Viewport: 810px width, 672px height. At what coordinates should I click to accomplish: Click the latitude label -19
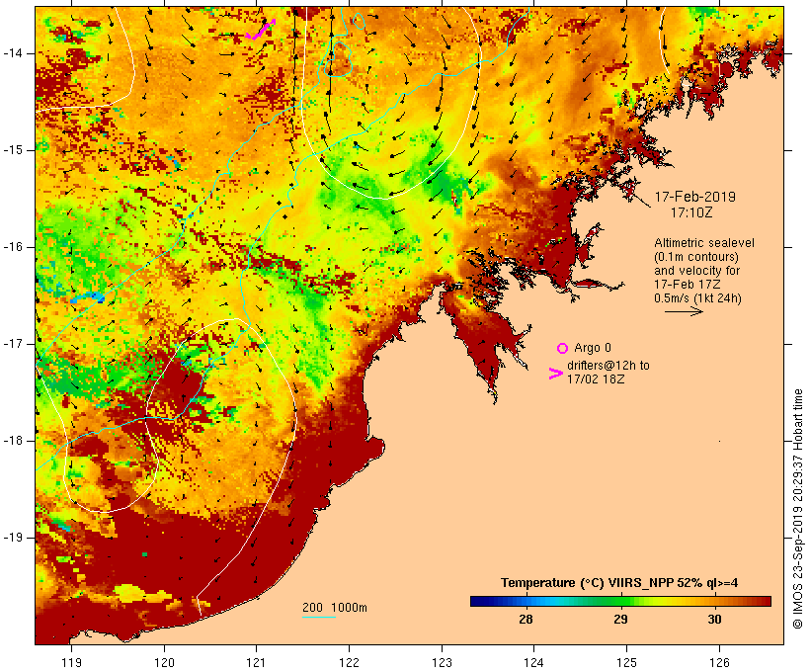pos(12,538)
